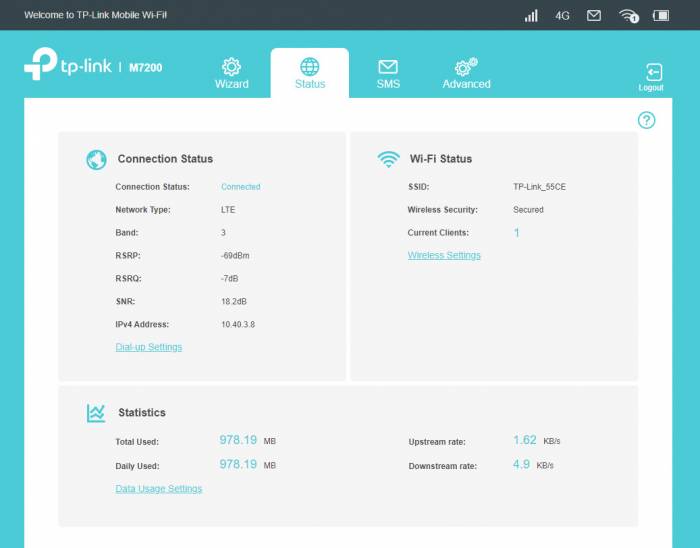Click the chart icon beside Statistics

point(96,413)
